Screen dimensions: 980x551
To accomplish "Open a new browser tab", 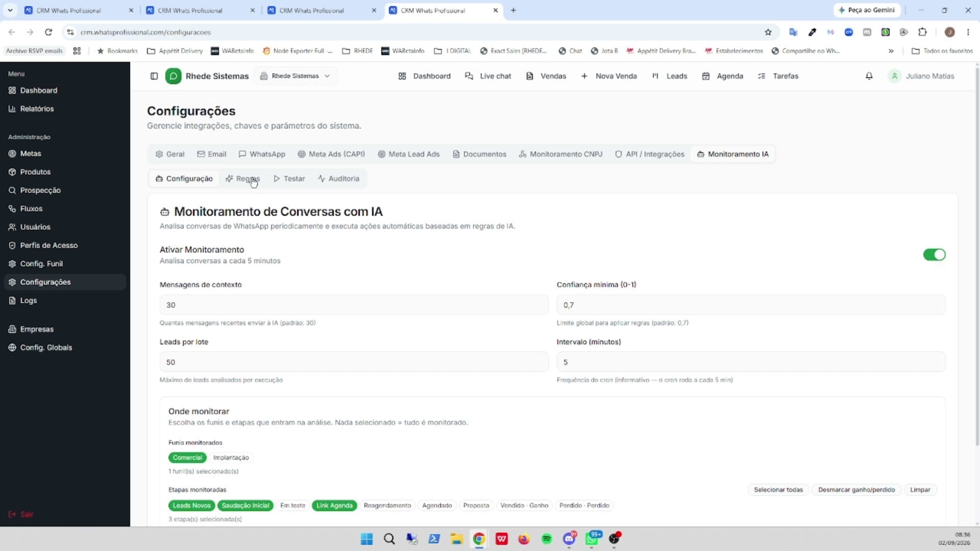I will coord(513,10).
